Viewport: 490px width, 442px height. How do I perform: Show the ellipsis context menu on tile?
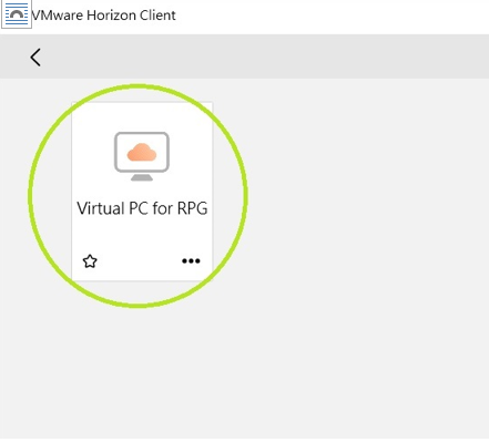[x=191, y=261]
